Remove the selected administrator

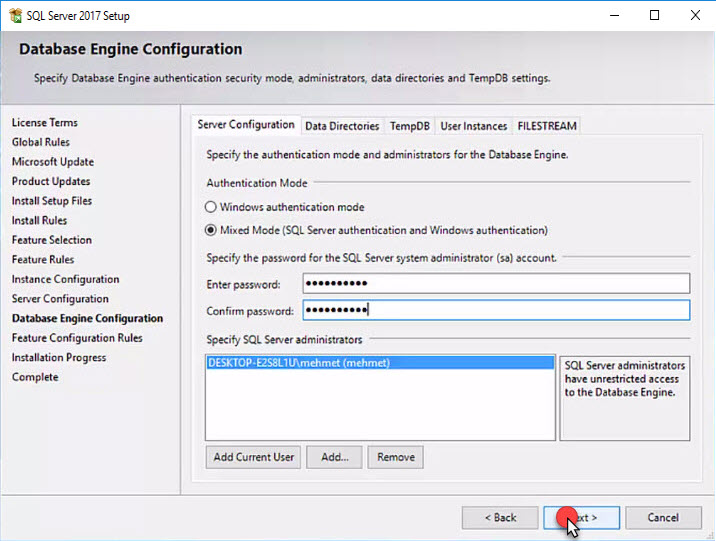[395, 457]
